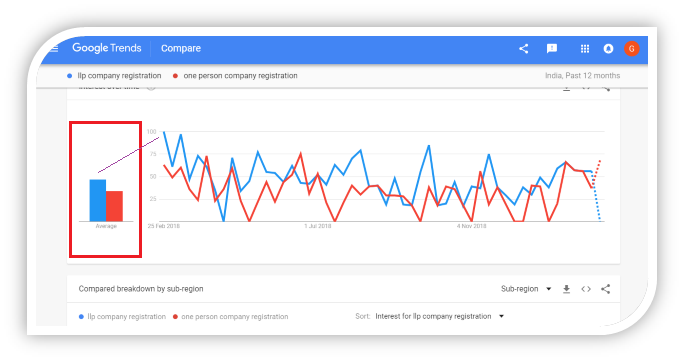Click the 1 Jul 2018 axis label
The image size is (684, 362).
pyautogui.click(x=318, y=226)
